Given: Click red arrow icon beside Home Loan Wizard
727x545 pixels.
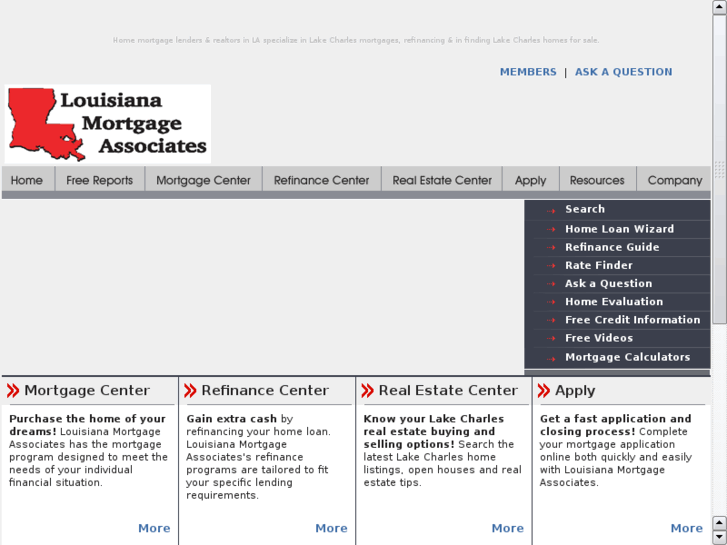Looking at the screenshot, I should click(x=551, y=229).
